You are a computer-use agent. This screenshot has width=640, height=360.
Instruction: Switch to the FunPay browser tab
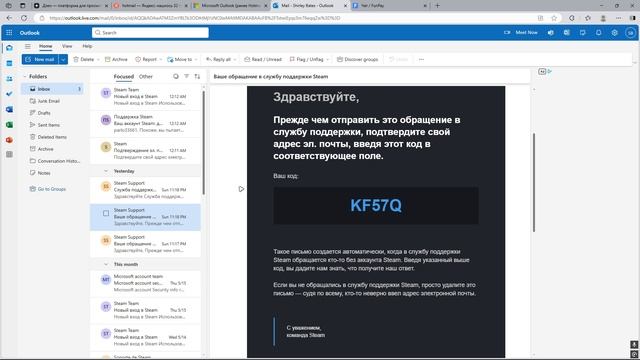coord(389,6)
